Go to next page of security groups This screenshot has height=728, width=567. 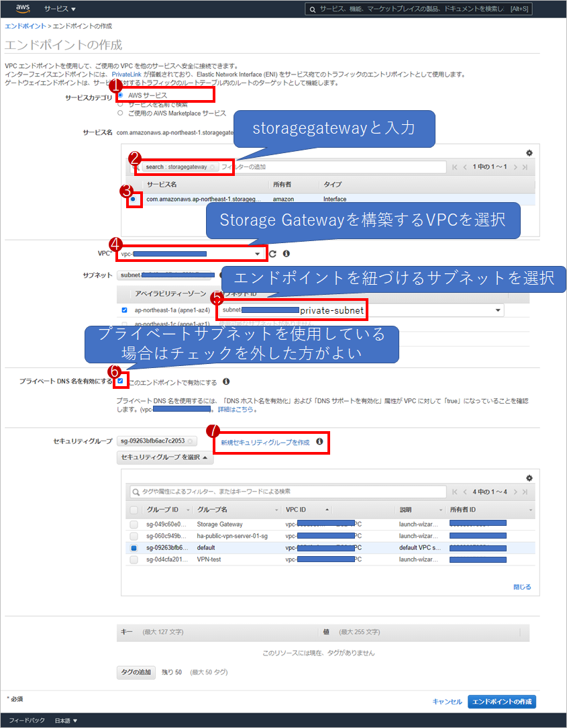515,492
